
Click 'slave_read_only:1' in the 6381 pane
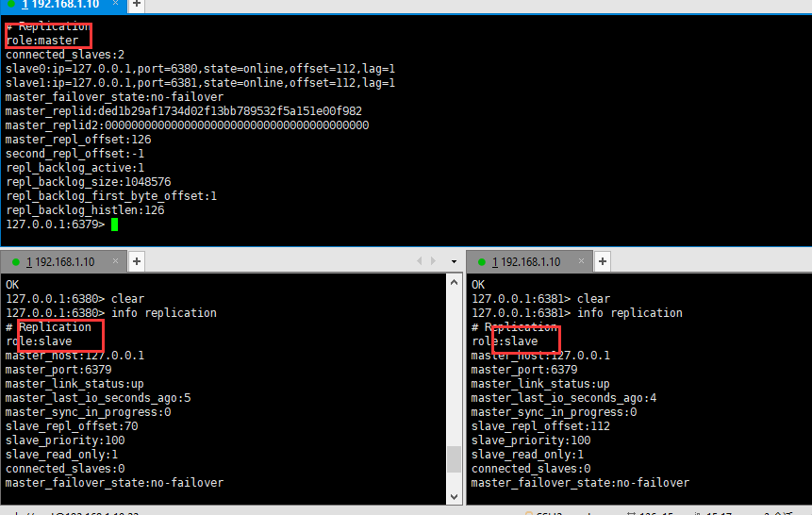(x=528, y=455)
